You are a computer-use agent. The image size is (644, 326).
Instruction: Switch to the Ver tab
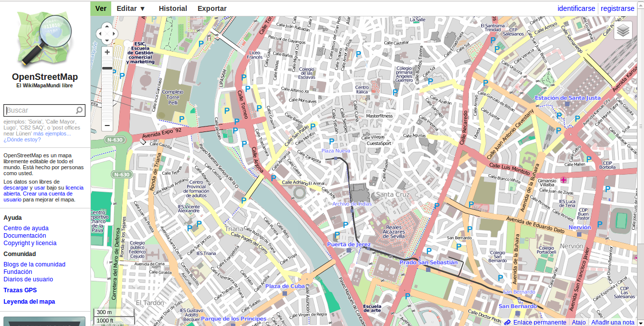tap(101, 8)
